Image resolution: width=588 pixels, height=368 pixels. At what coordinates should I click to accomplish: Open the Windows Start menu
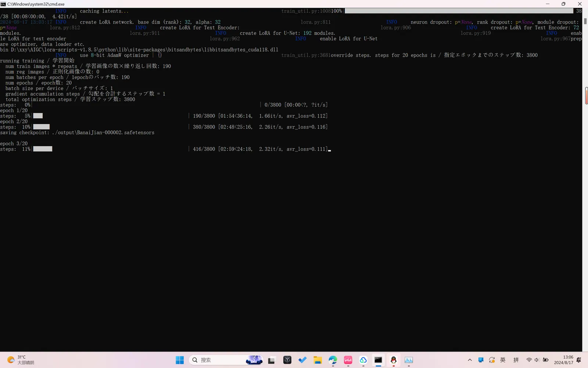click(x=180, y=360)
